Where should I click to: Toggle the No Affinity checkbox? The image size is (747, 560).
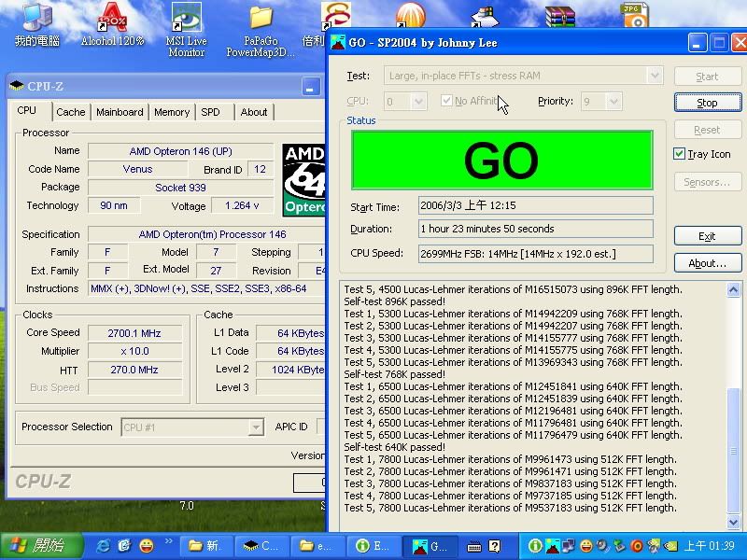pos(446,101)
